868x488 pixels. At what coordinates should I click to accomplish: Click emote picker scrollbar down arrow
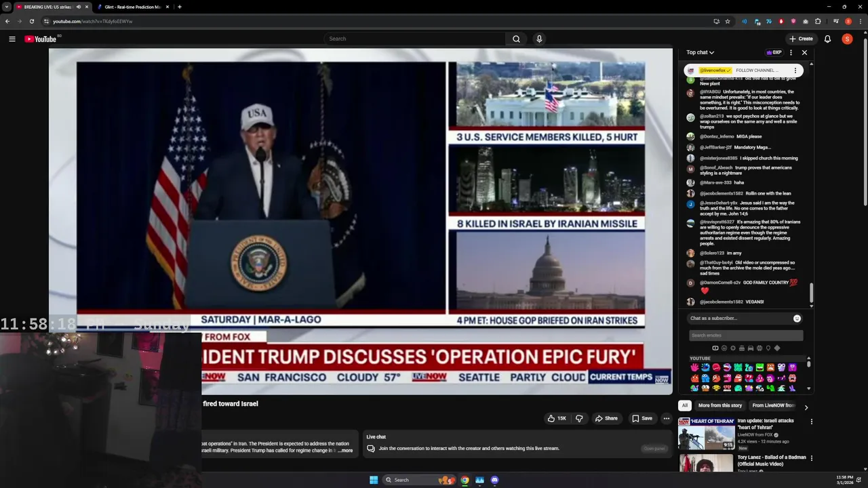tap(808, 388)
